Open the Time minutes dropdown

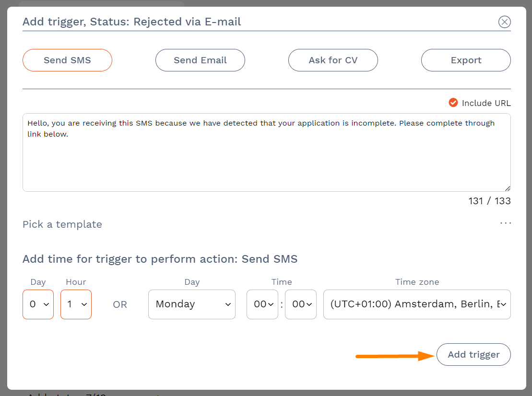pos(300,304)
